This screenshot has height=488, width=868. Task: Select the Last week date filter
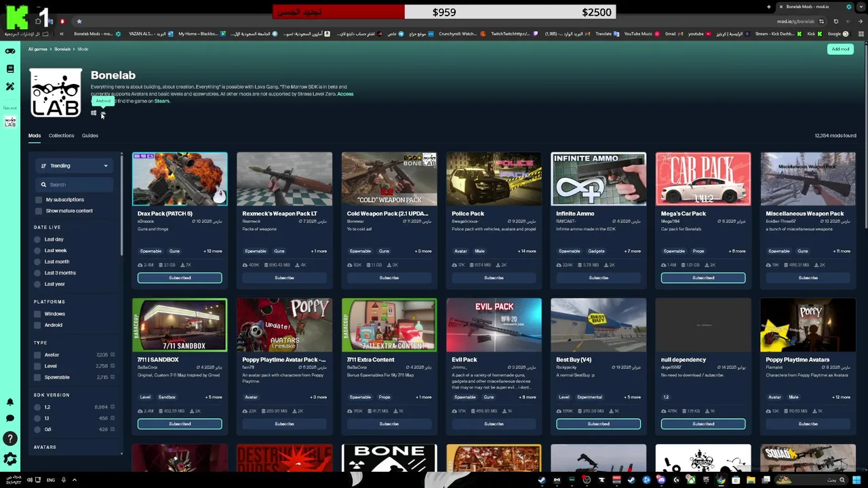pyautogui.click(x=37, y=251)
